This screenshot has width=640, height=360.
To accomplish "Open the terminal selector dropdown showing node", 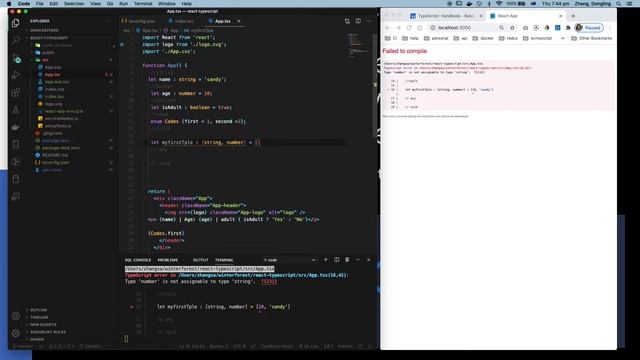I will 290,260.
